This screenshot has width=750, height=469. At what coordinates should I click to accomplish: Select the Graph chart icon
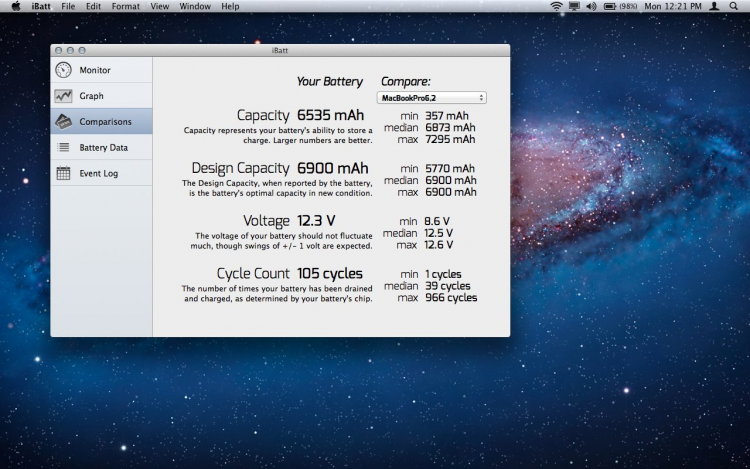[x=63, y=96]
